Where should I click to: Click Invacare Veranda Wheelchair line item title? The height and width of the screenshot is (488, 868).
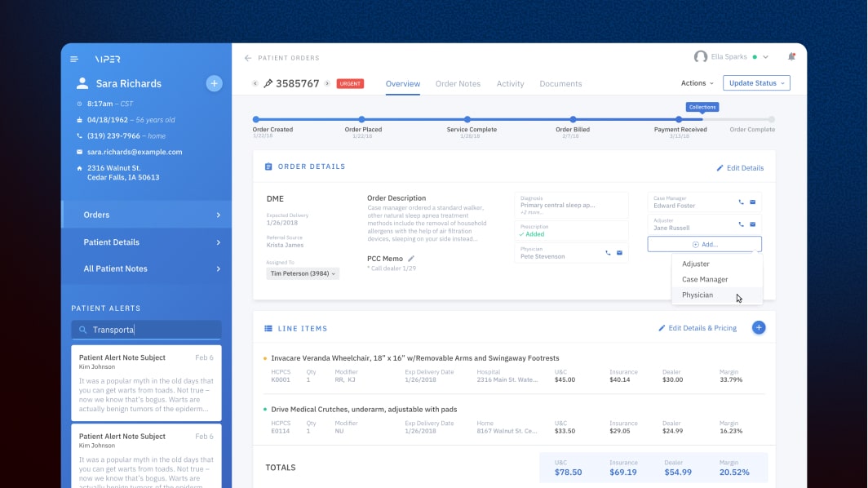[415, 358]
